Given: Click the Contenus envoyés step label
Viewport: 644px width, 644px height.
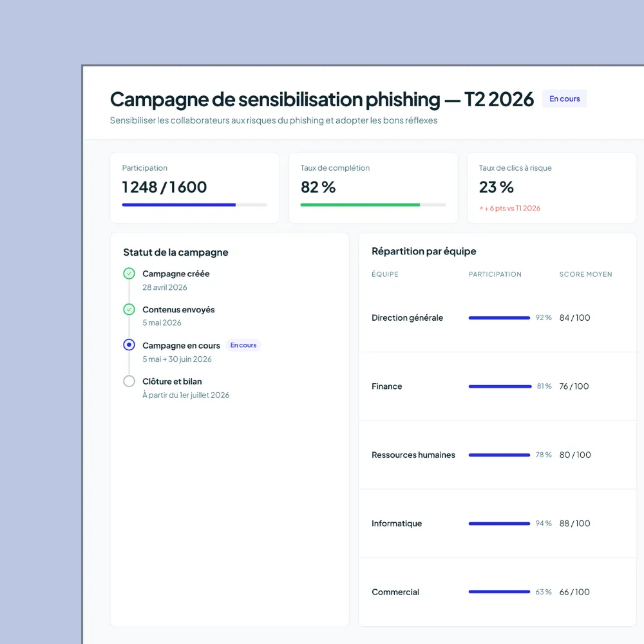Looking at the screenshot, I should click(x=178, y=310).
